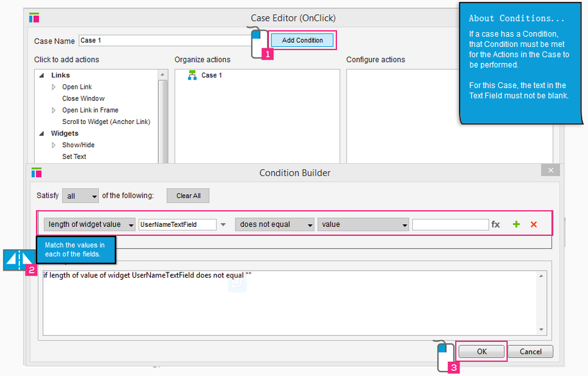Open the 'does not equal' operator dropdown
The width and height of the screenshot is (588, 376).
(274, 224)
